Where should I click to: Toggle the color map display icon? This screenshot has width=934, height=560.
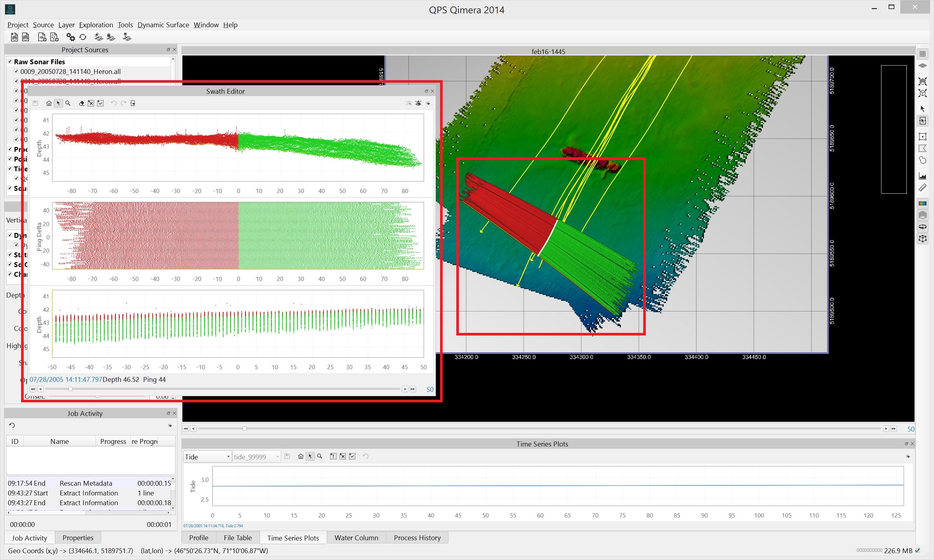pos(922,203)
